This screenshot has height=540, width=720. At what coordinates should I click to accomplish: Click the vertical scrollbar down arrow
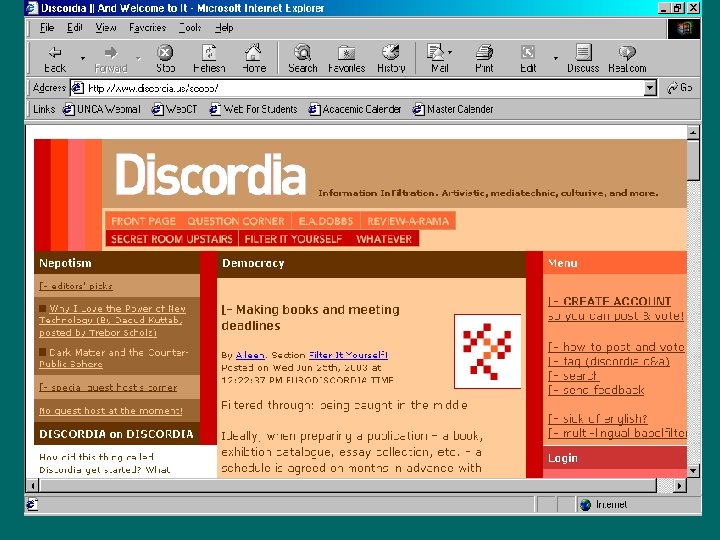693,471
